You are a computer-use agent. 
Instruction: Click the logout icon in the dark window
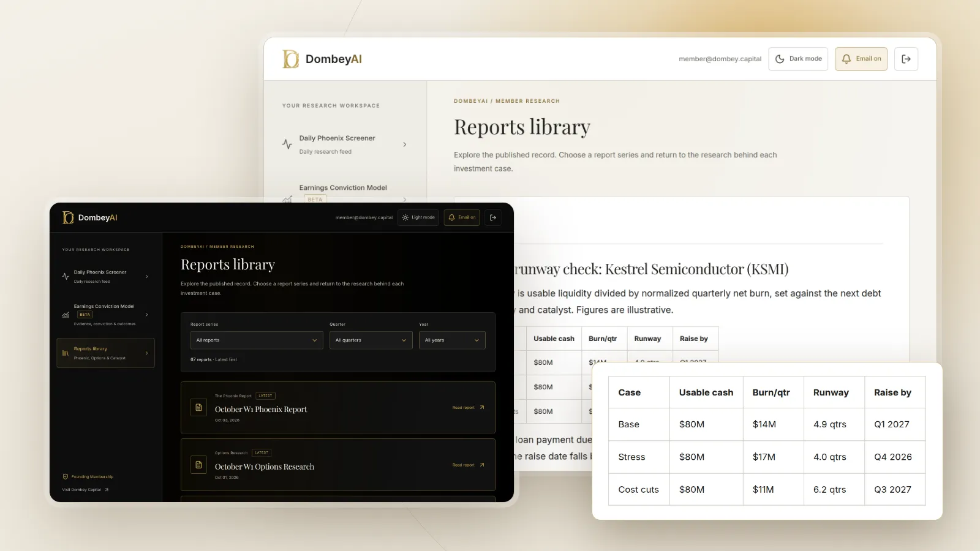[493, 217]
